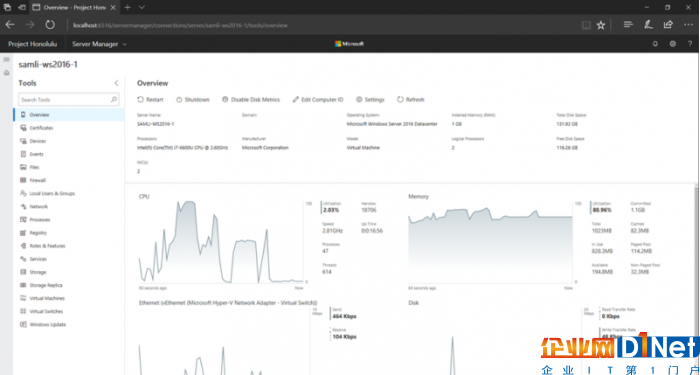700x375 pixels.
Task: Click the Microsoft logo in header
Action: pos(350,44)
